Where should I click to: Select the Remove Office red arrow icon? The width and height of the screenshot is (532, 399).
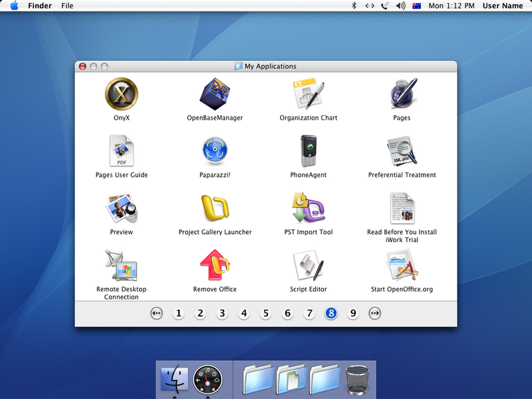215,265
